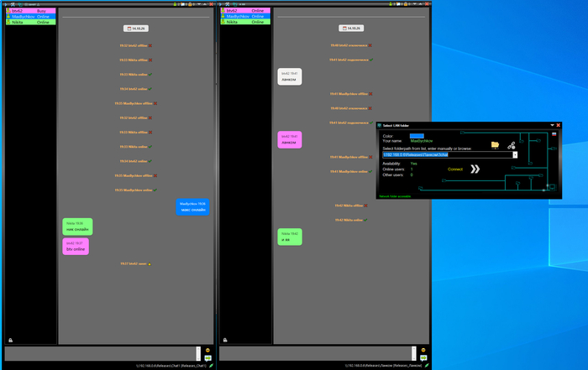Image resolution: width=588 pixels, height=370 pixels.
Task: Click the double chevron connect arrow
Action: click(x=475, y=169)
